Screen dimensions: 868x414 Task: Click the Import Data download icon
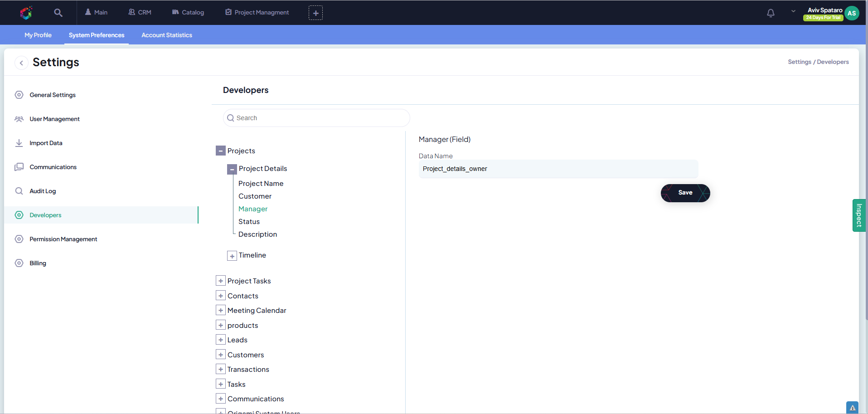19,143
